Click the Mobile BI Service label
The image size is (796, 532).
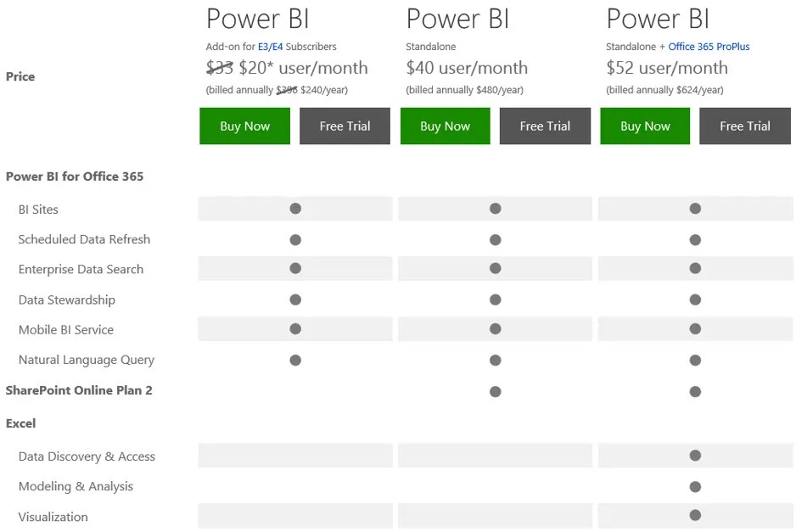coord(66,330)
